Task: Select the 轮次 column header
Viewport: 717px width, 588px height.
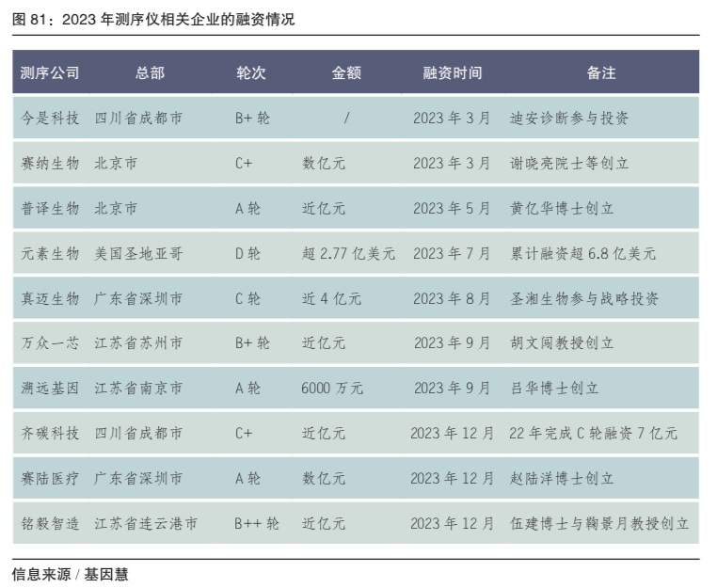Action: (251, 72)
